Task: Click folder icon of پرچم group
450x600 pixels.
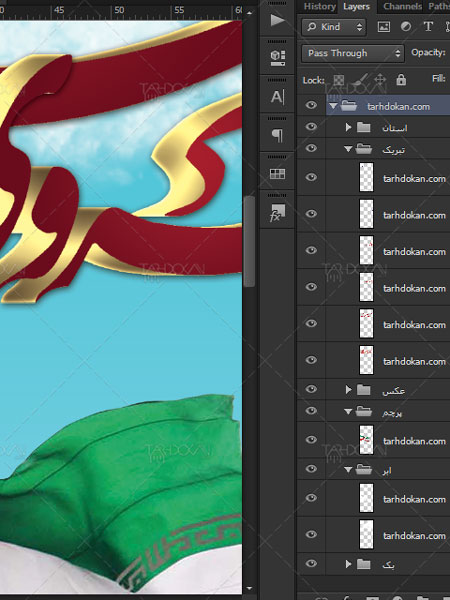Action: pos(364,411)
